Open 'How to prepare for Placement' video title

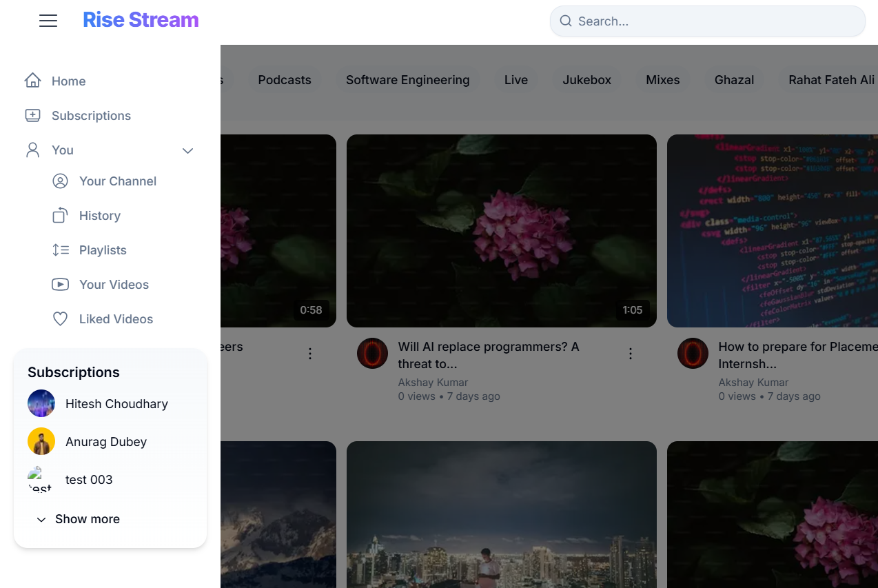pyautogui.click(x=798, y=355)
